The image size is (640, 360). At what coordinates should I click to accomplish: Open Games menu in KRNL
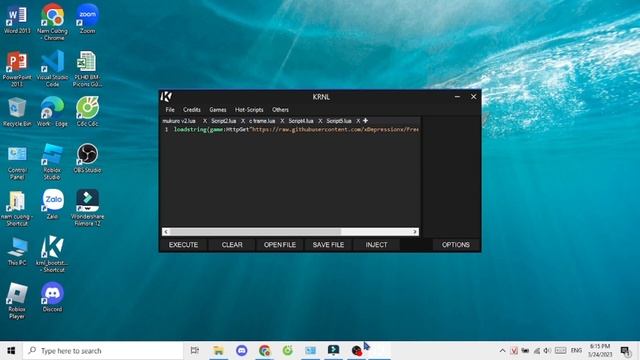[x=218, y=110]
